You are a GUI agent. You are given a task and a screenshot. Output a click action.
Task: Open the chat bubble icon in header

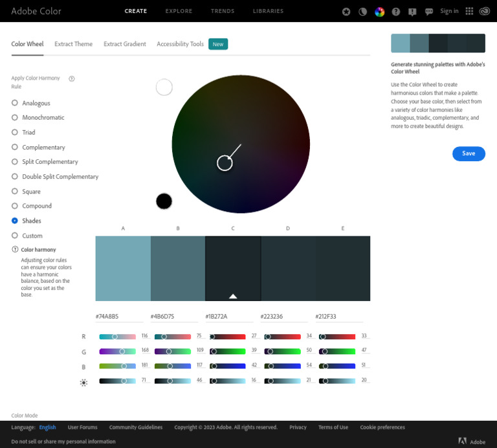[x=429, y=12]
